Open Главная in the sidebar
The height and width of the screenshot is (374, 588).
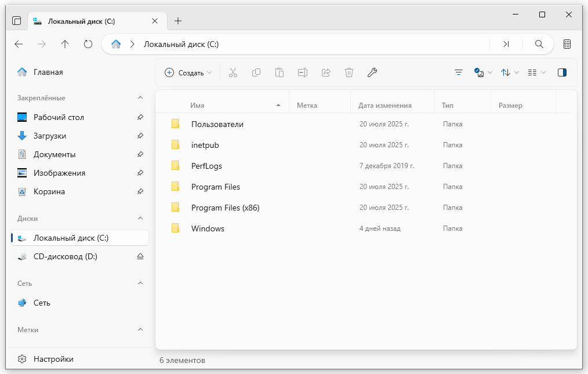(79, 72)
